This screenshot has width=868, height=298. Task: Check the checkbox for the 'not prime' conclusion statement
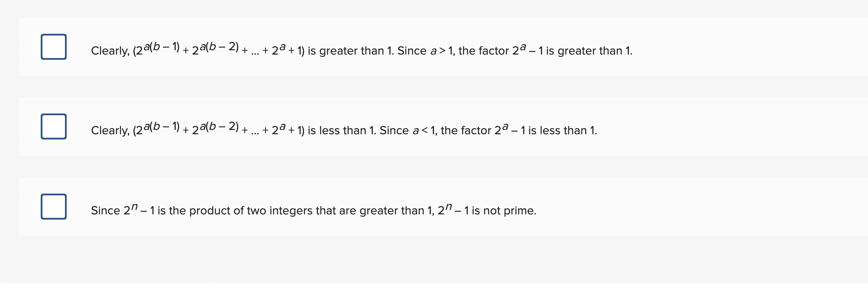tap(53, 207)
